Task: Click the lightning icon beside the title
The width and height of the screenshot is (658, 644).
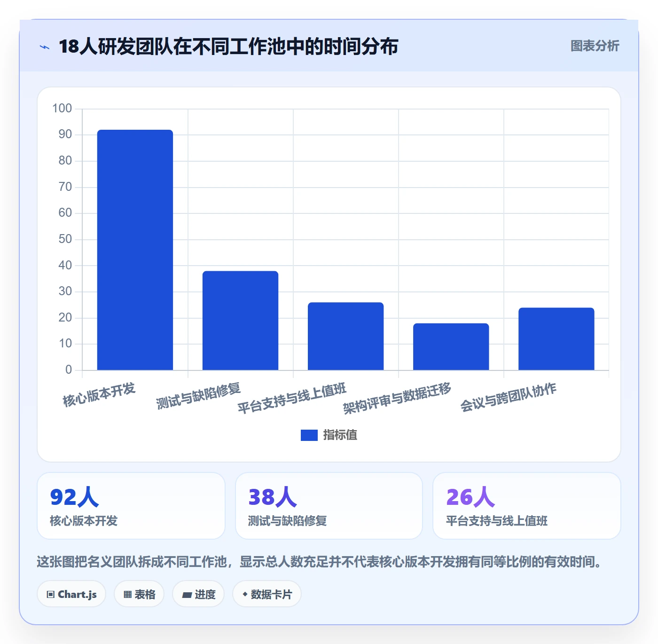Action: 45,47
